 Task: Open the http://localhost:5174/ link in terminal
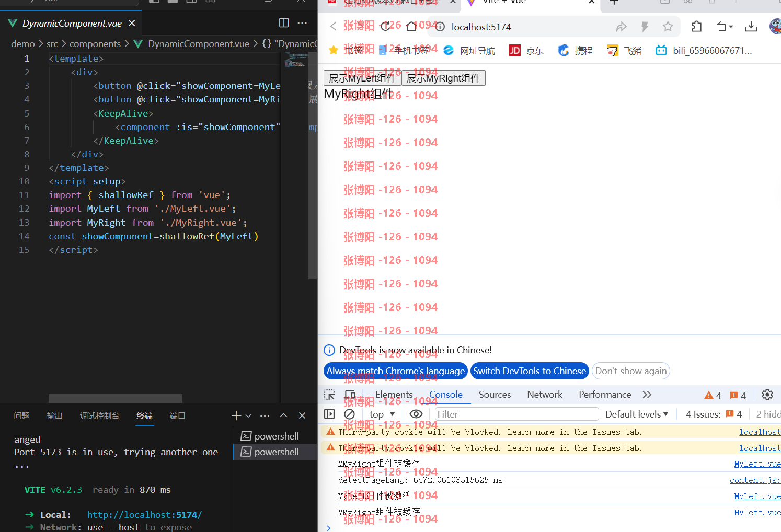coord(144,515)
